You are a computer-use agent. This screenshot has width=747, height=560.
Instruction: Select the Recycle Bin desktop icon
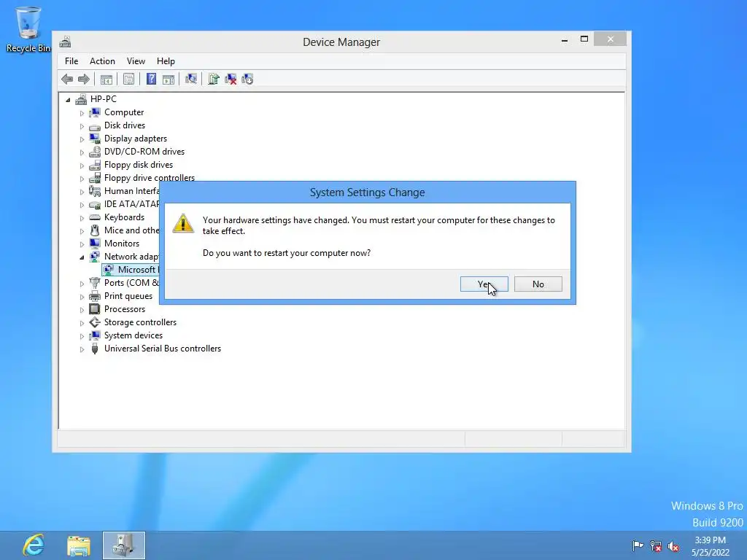(28, 29)
